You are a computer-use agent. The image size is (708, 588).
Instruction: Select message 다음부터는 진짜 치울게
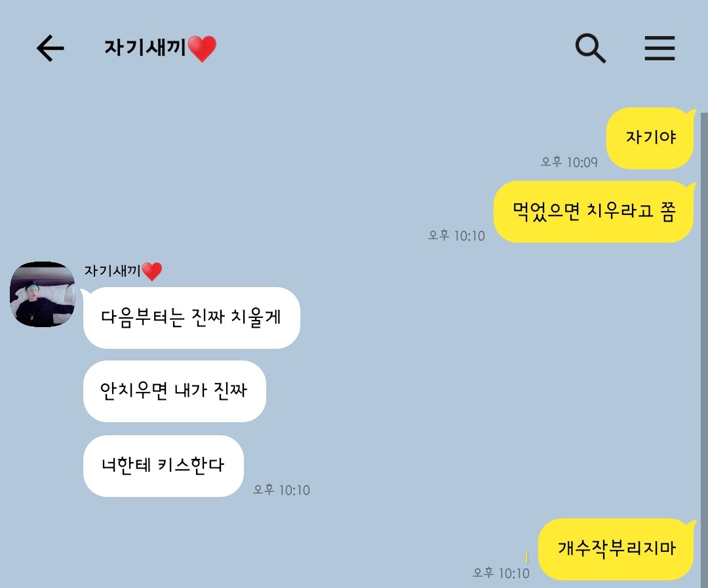(x=191, y=317)
